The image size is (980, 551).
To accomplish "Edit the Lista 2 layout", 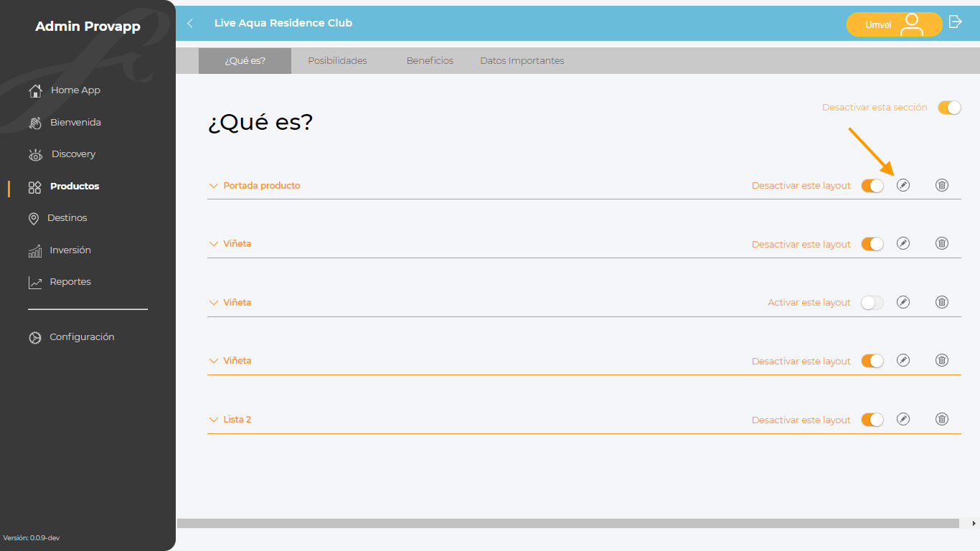I will 903,419.
